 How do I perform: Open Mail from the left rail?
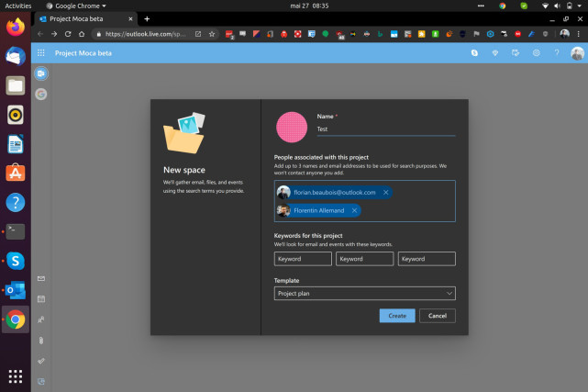tap(41, 278)
